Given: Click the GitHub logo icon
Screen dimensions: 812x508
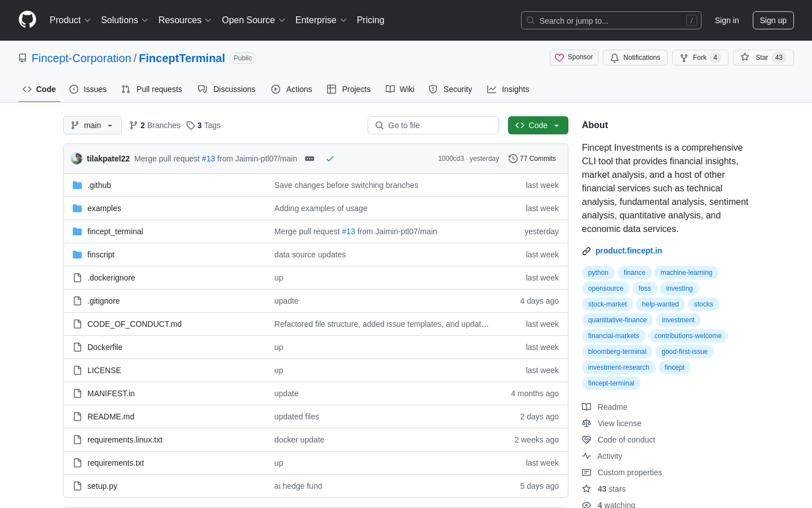Looking at the screenshot, I should [x=27, y=20].
